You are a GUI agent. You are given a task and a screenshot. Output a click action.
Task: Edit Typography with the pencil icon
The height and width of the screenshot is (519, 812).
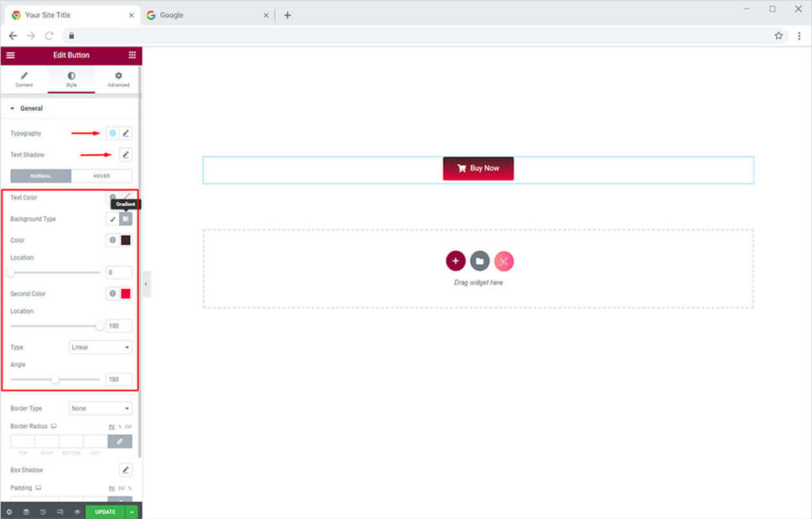coord(126,133)
